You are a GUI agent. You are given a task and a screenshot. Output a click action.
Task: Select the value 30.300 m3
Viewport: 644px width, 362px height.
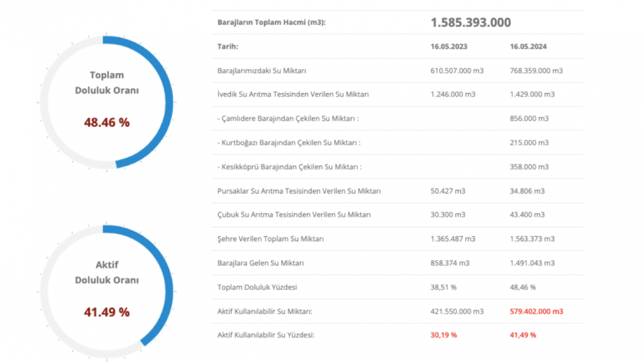(448, 215)
